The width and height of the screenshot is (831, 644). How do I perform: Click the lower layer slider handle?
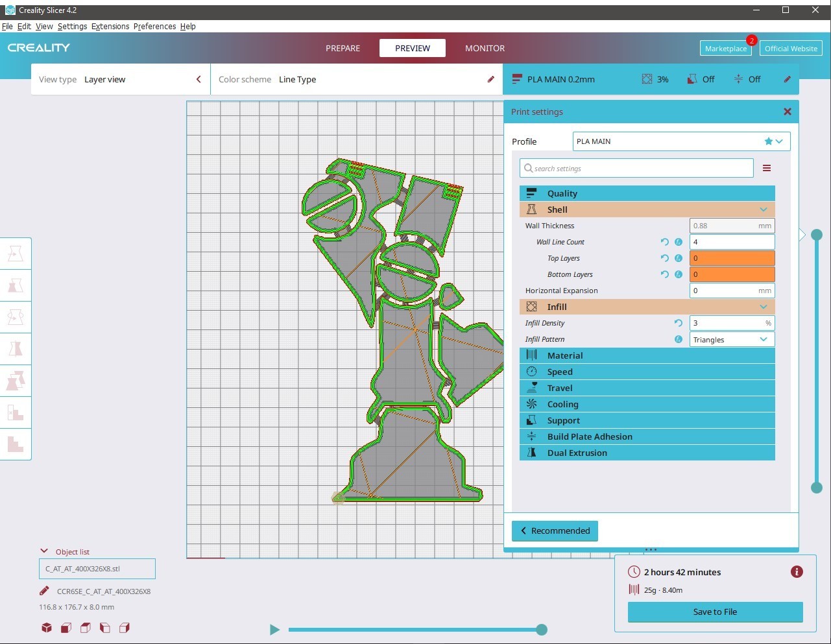(x=817, y=488)
